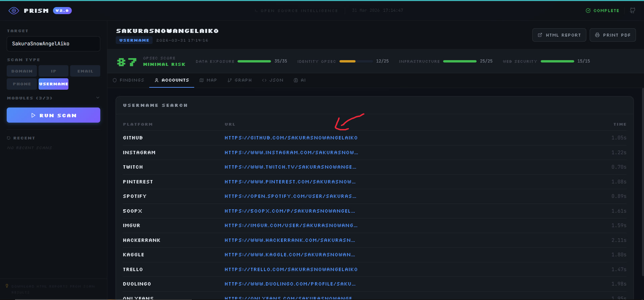This screenshot has width=644, height=300.
Task: Click the TWITCH platform cell
Action: pos(133,167)
